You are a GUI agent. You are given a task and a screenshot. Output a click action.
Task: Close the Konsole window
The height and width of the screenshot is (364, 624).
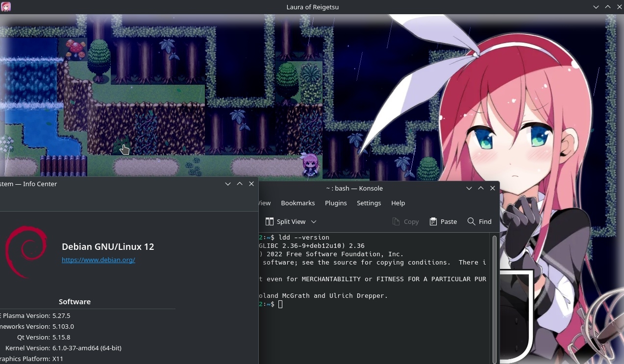coord(493,188)
